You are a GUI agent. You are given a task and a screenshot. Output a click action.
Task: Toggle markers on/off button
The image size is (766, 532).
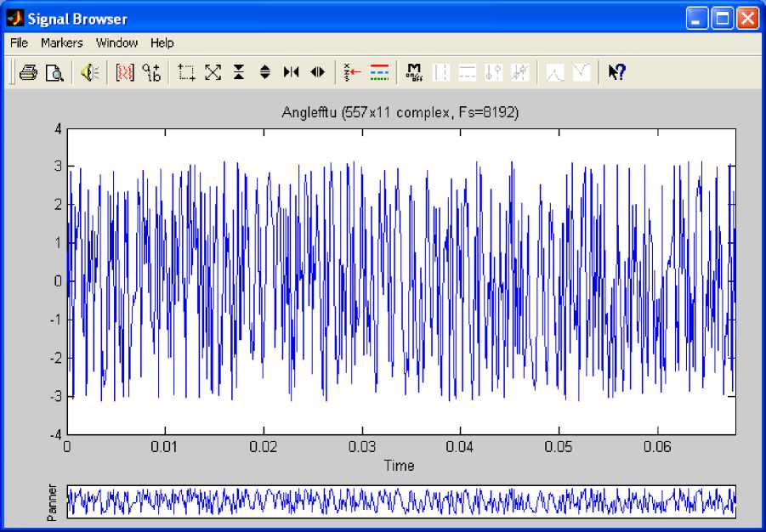[415, 73]
